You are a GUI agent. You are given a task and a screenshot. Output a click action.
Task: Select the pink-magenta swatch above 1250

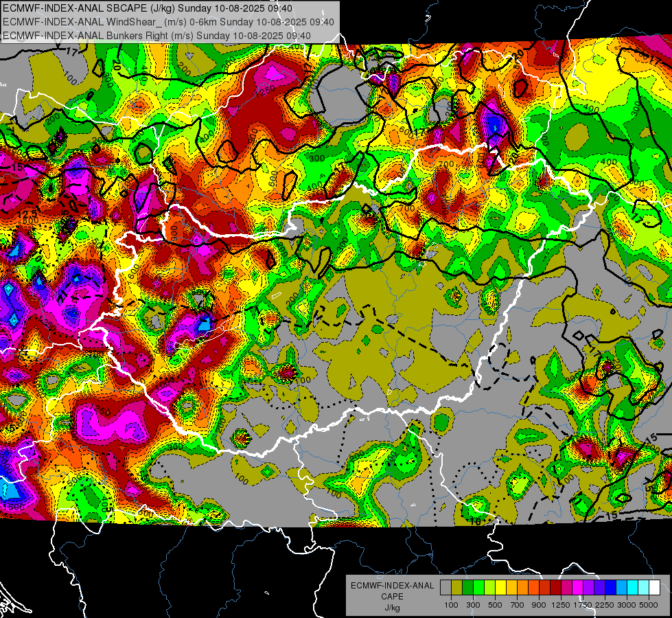[x=566, y=588]
